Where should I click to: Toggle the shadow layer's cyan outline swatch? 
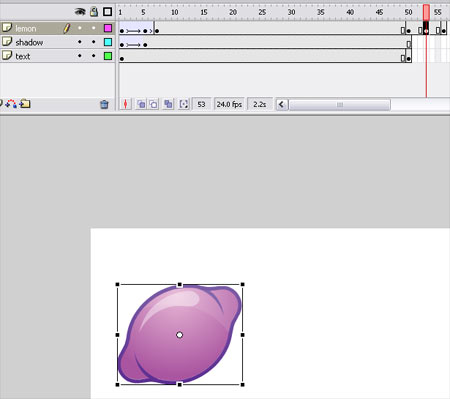tap(108, 42)
